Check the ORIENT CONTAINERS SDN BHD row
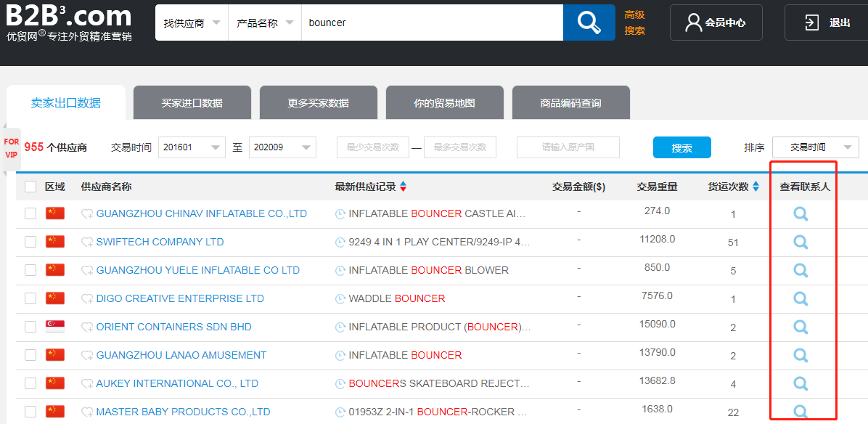The height and width of the screenshot is (424, 868). 30,327
